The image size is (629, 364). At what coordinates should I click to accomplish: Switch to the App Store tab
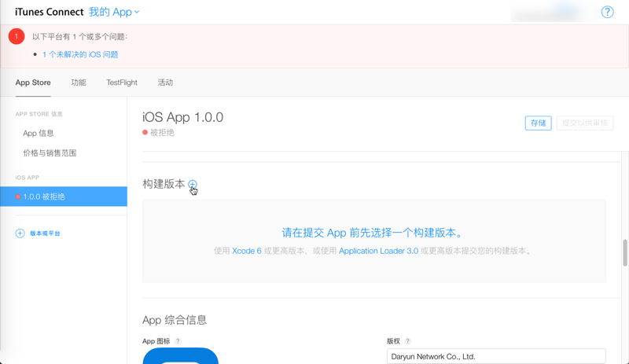point(33,83)
